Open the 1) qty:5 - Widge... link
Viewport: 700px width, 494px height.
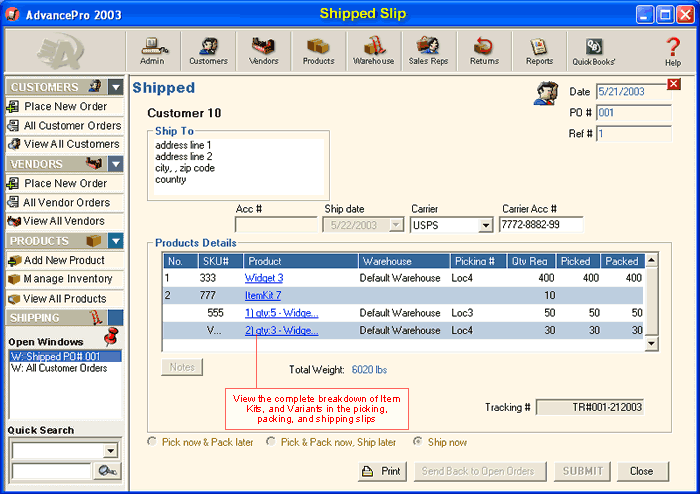pos(282,313)
